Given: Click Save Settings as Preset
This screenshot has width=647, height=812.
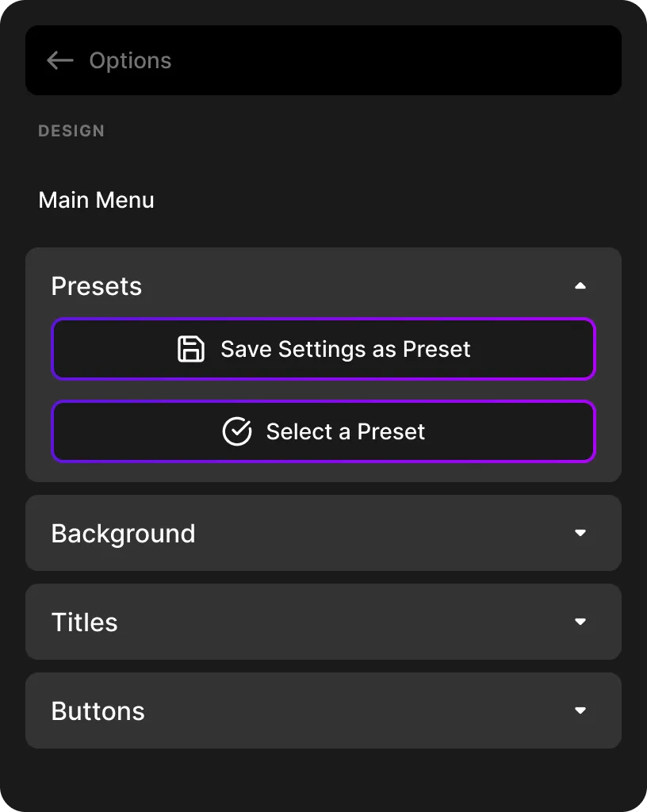Looking at the screenshot, I should pos(323,349).
